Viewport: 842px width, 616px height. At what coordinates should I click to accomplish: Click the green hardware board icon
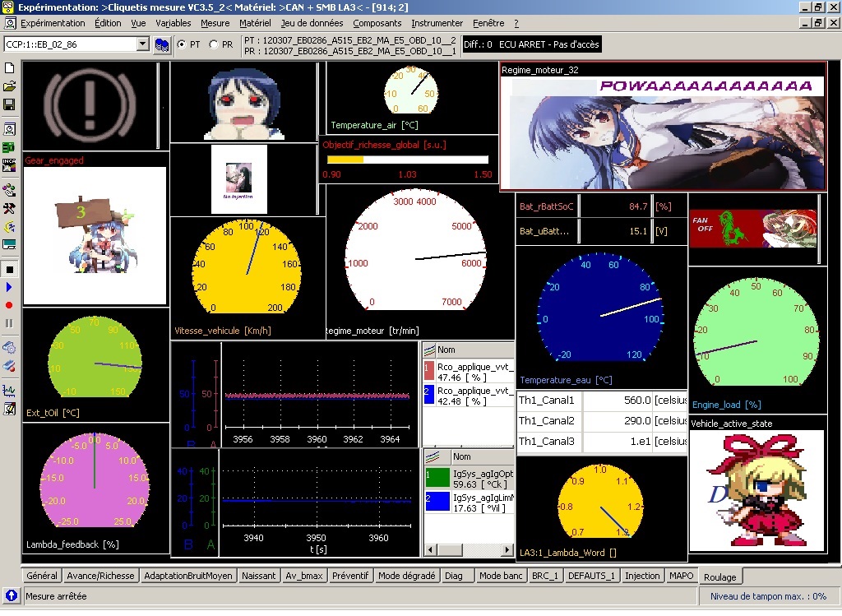(9, 147)
